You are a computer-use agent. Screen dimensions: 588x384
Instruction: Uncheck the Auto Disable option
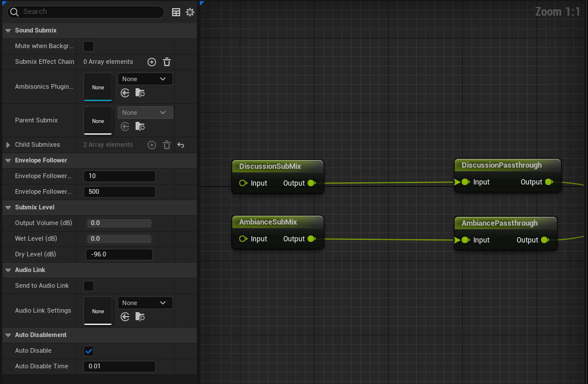coord(89,351)
